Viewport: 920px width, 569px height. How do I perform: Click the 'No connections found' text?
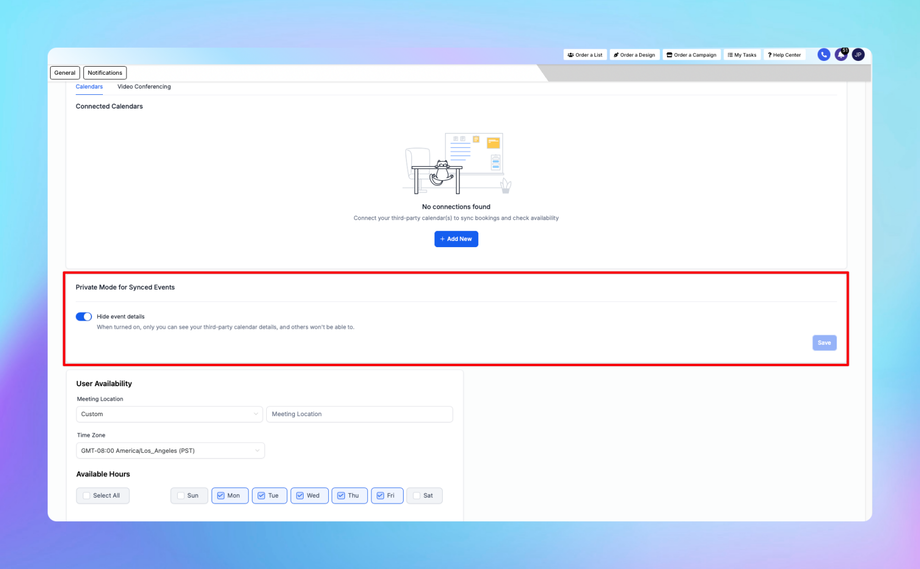456,206
